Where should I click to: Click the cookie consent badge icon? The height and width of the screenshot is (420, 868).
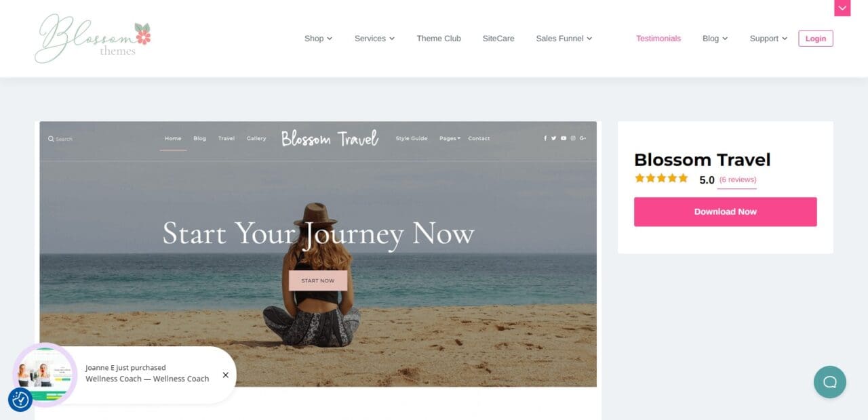click(20, 400)
